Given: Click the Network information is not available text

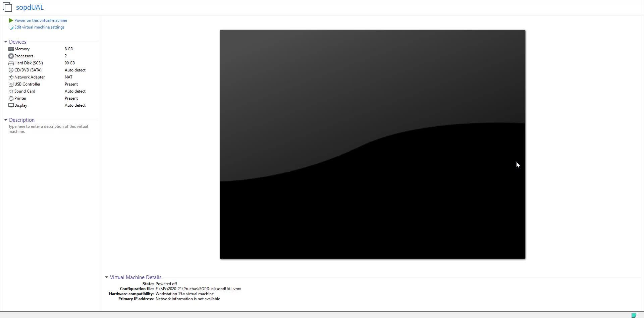Looking at the screenshot, I should (188, 299).
